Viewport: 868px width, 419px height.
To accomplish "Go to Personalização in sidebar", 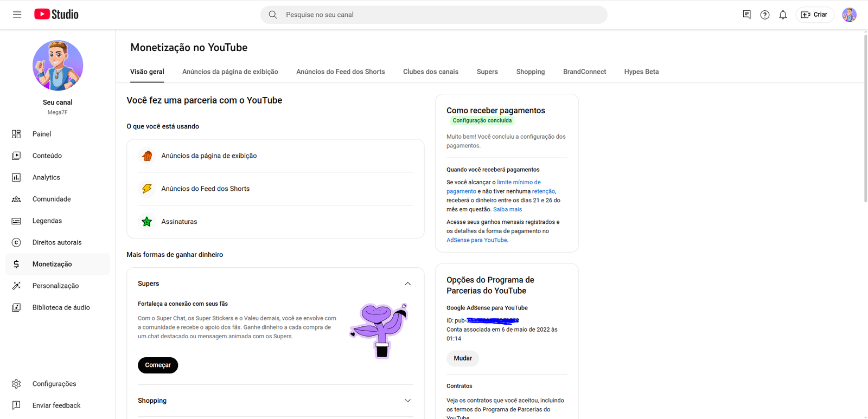I will tap(58, 286).
